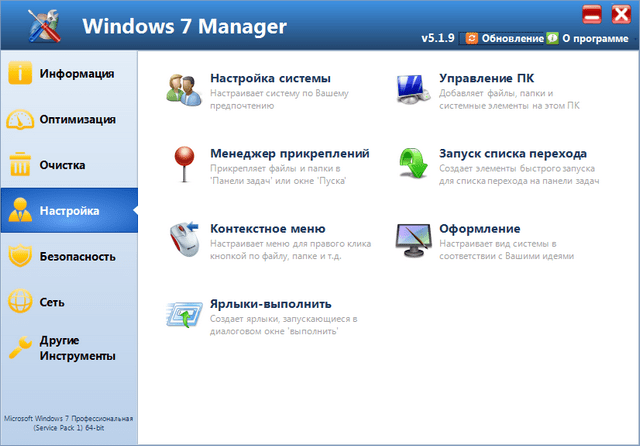Minimize the Windows 7 Manager window

pos(592,14)
